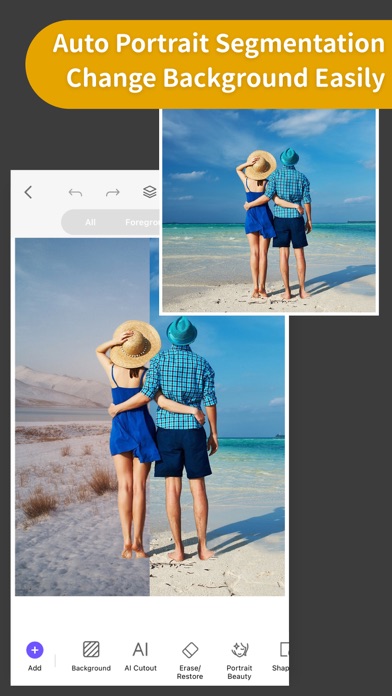The height and width of the screenshot is (696, 392).
Task: Select the Erase/Restore eraser tool
Action: [x=190, y=660]
